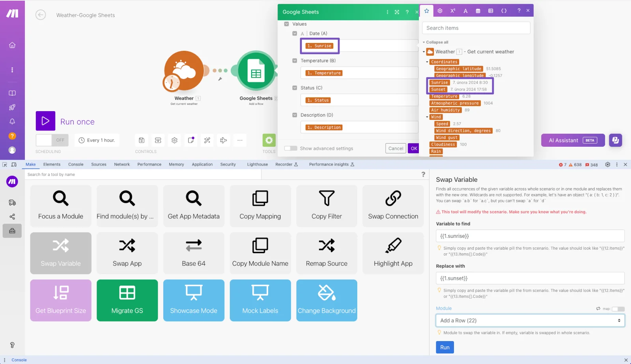Toggle the Status (C) checkbox

[x=295, y=88]
